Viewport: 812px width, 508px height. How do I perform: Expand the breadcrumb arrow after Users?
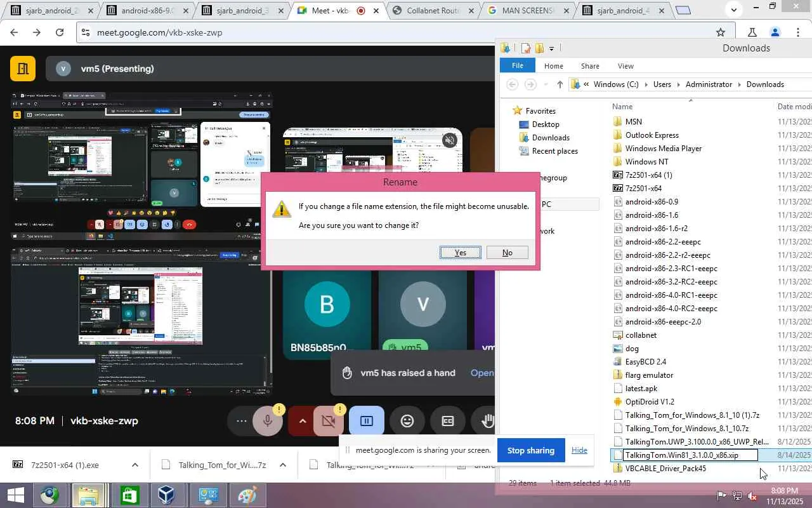[678, 84]
